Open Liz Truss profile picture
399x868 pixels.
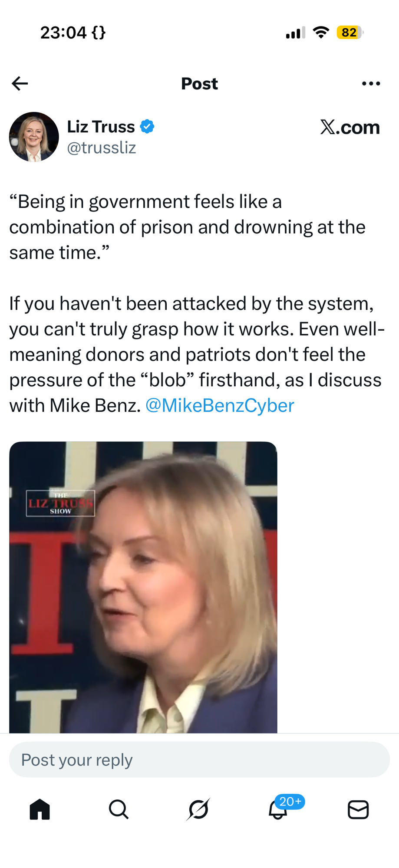pyautogui.click(x=34, y=137)
